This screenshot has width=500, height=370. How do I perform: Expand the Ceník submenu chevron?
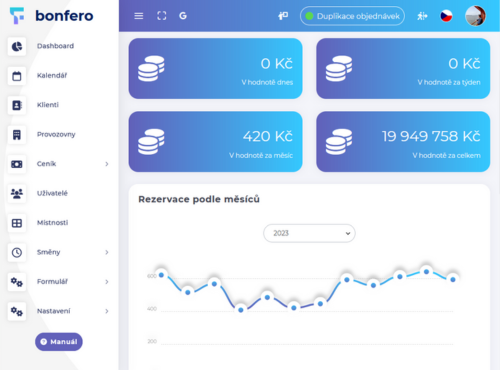coord(107,164)
